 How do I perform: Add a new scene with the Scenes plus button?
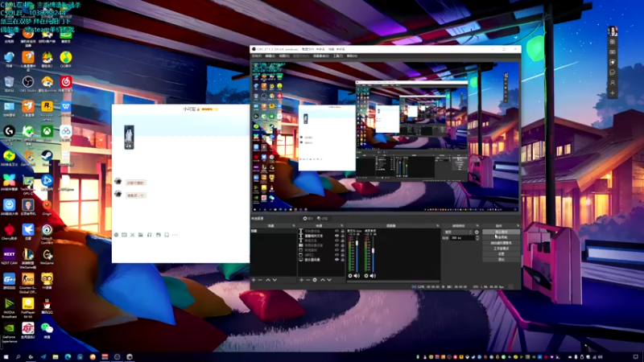tap(254, 280)
